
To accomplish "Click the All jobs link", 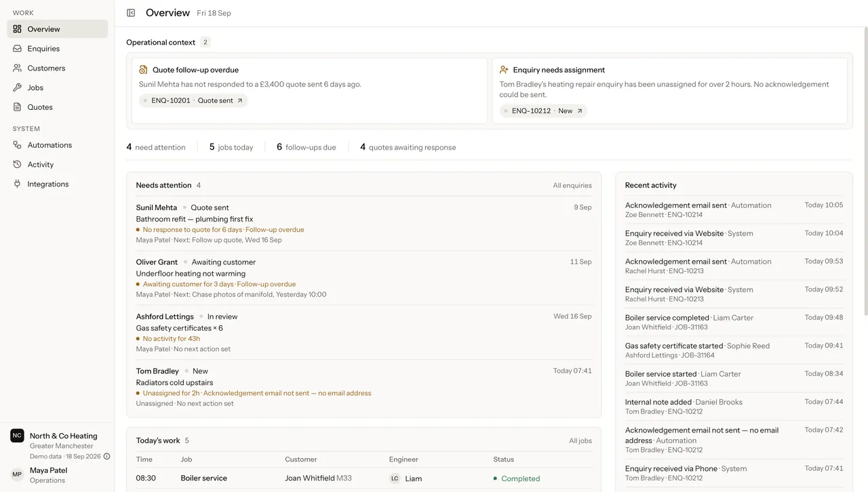I will [x=580, y=441].
